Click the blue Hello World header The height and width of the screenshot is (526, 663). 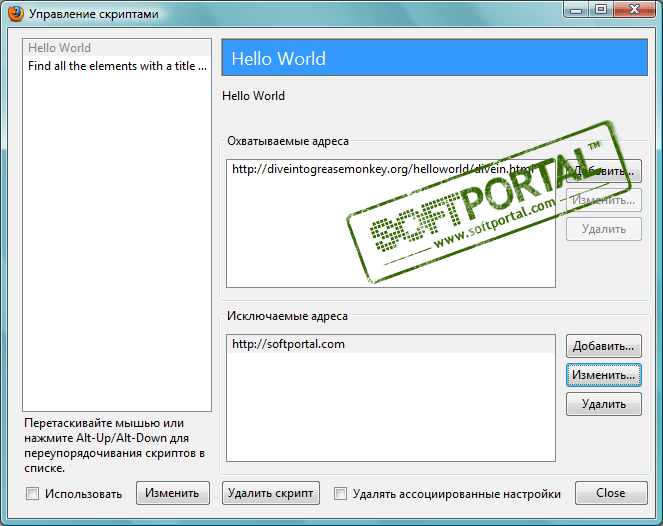point(434,58)
